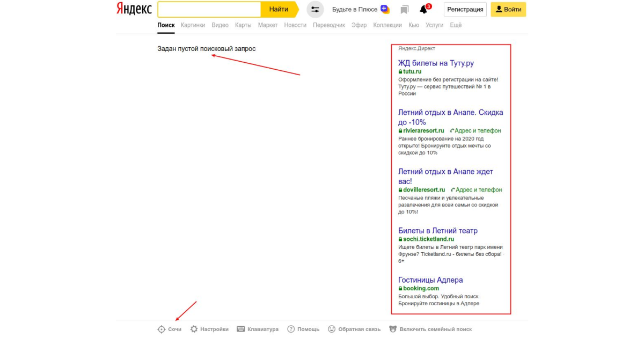The width and height of the screenshot is (644, 338).
Task: Open Адрес и телефон for rivieraresort.ru
Action: pyautogui.click(x=478, y=131)
